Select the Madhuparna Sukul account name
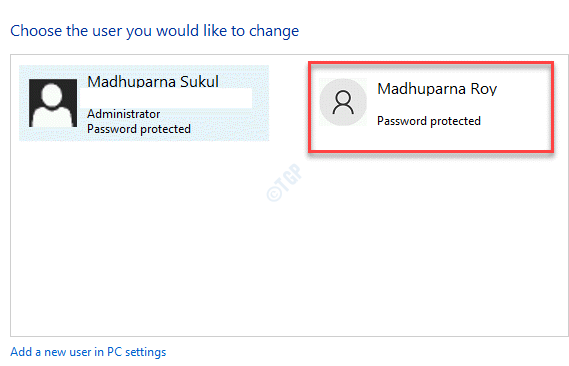 [153, 82]
